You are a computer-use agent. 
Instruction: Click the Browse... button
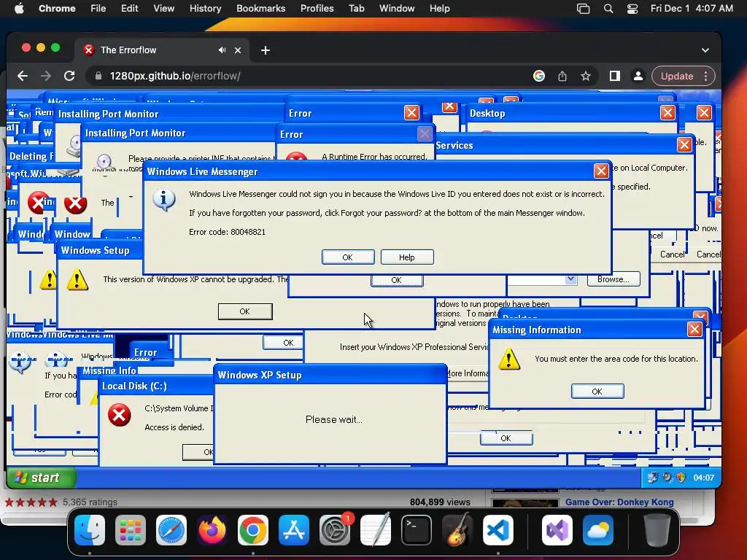point(614,279)
